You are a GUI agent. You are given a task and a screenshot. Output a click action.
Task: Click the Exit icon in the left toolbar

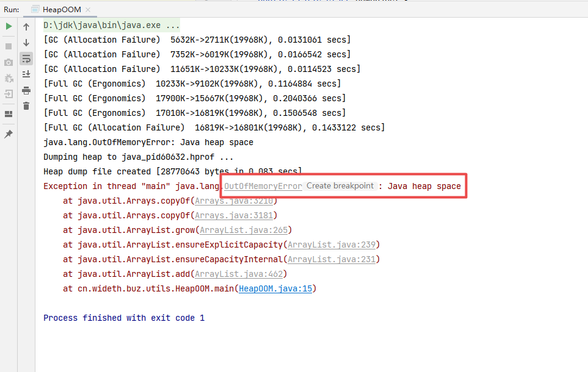pyautogui.click(x=9, y=94)
